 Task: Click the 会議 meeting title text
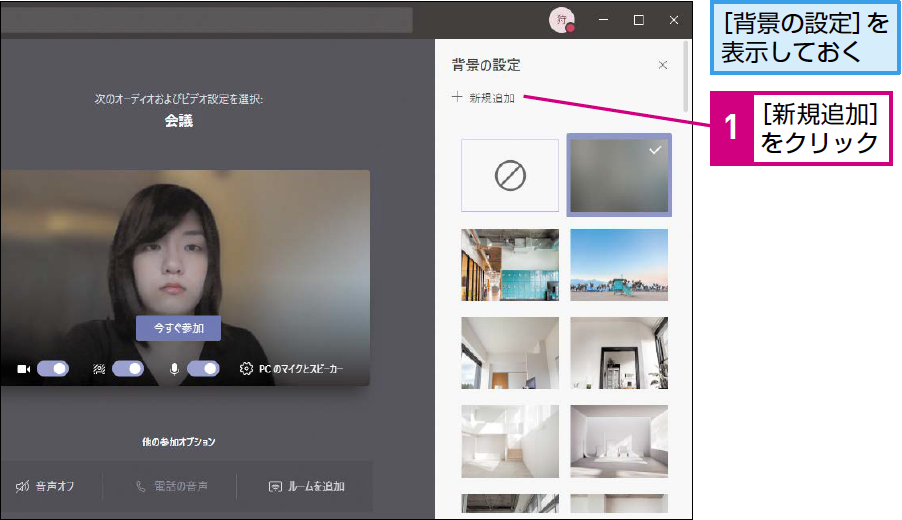pyautogui.click(x=178, y=121)
